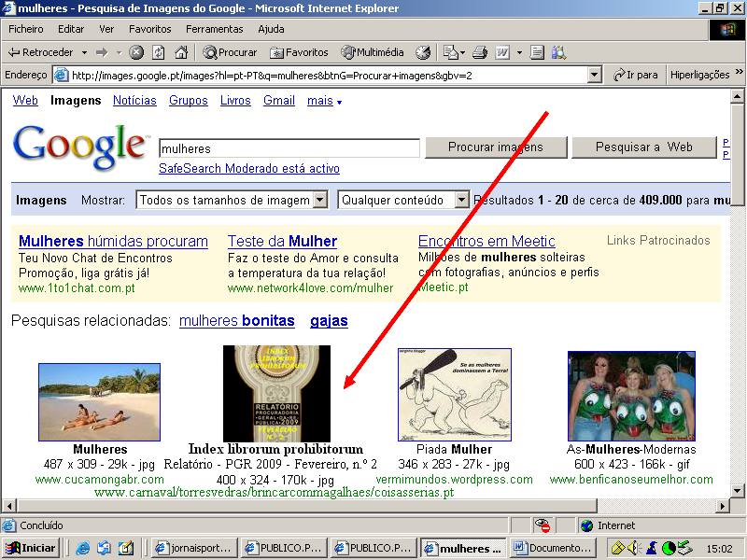Viewport: 747px width, 560px height.
Task: Open the Livros link
Action: pos(235,101)
